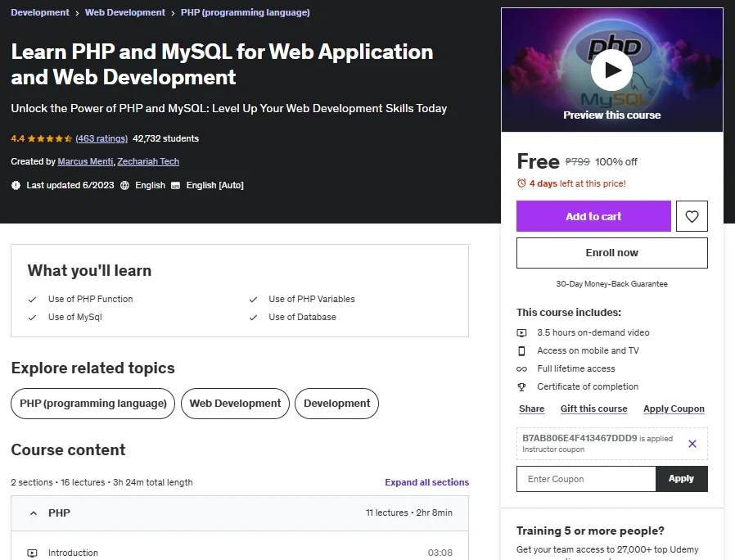Viewport: 735px width, 560px height.
Task: Click the Apply Coupon link
Action: [674, 409]
